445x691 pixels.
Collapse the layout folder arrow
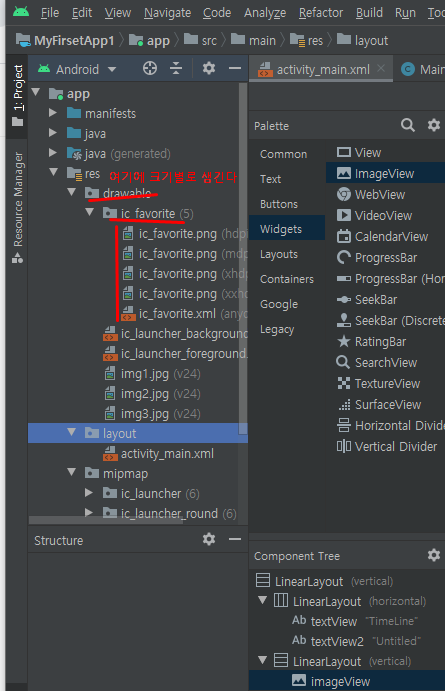pos(72,432)
